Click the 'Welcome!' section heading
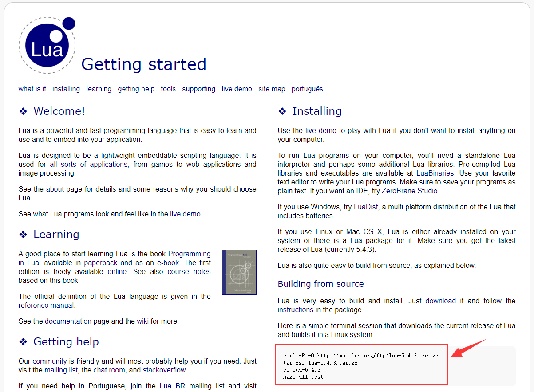Image resolution: width=534 pixels, height=392 pixels. coord(59,111)
